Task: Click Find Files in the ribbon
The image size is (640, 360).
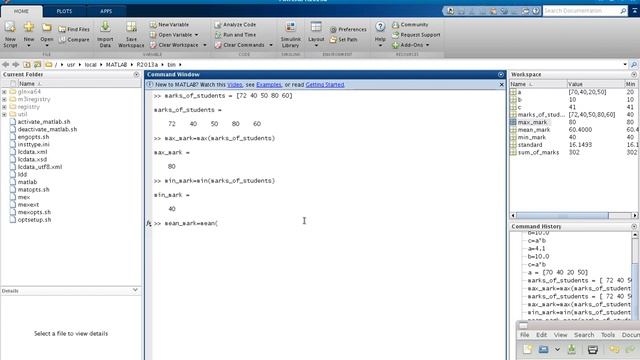Action: tap(74, 29)
